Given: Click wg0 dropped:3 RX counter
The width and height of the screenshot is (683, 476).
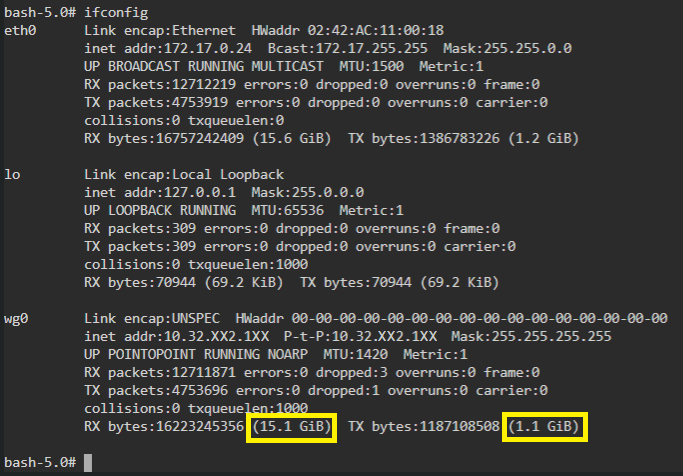Looking at the screenshot, I should point(352,373).
